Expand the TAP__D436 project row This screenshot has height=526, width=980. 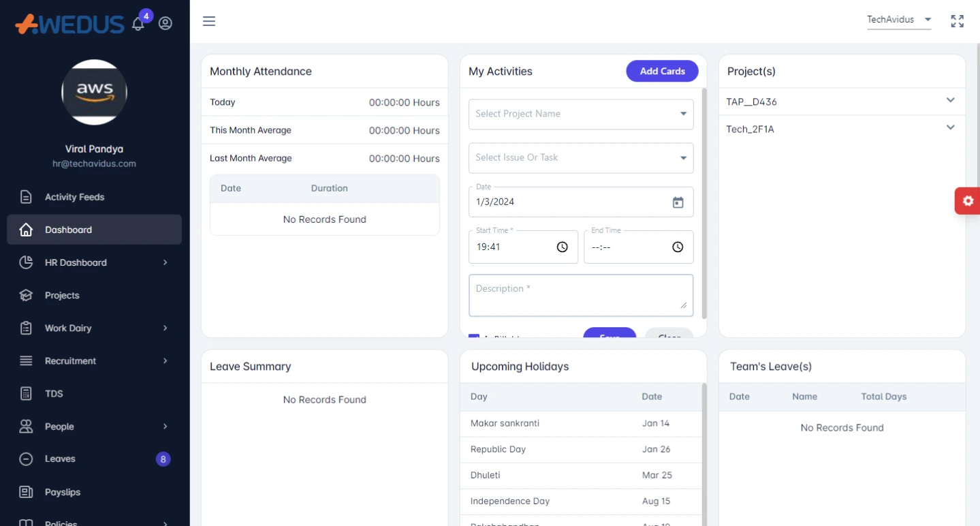click(x=950, y=101)
